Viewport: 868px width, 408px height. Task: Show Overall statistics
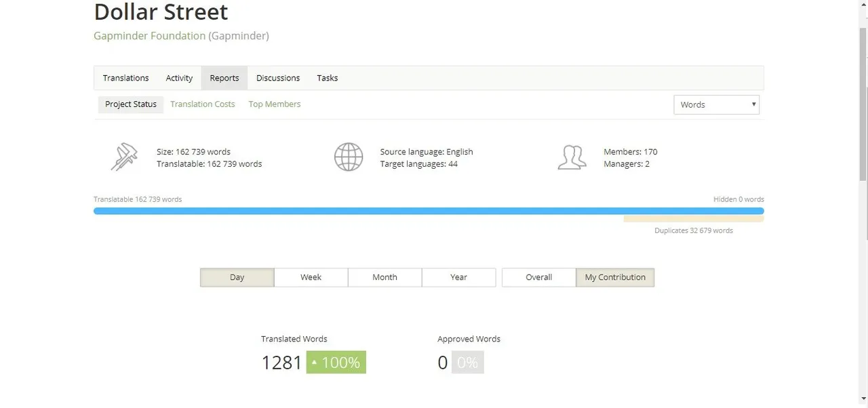point(539,277)
